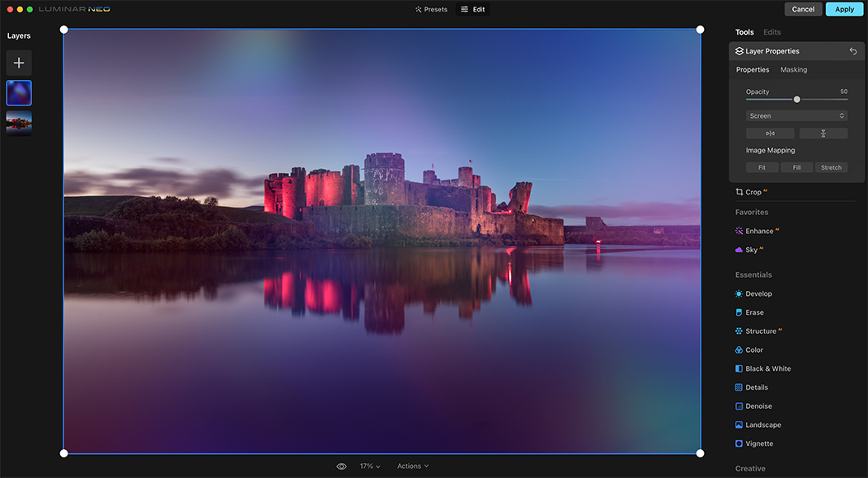
Task: Flip layer vertically icon button
Action: (823, 134)
